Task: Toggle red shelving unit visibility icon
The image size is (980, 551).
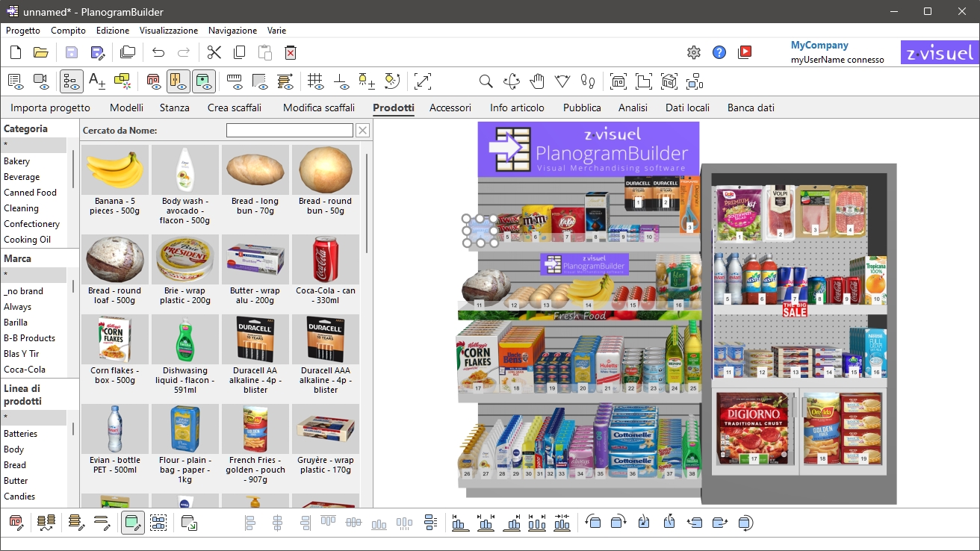Action: [x=153, y=81]
